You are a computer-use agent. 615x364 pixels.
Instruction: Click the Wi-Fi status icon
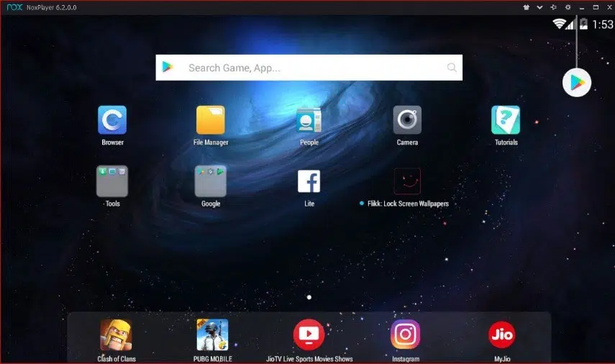tap(558, 24)
